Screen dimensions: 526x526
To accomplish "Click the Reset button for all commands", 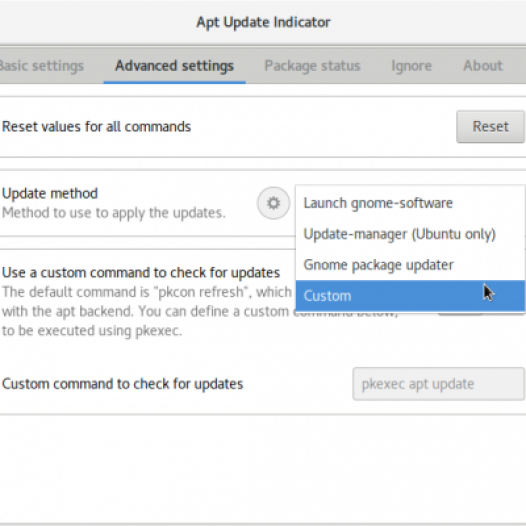I will tap(490, 126).
